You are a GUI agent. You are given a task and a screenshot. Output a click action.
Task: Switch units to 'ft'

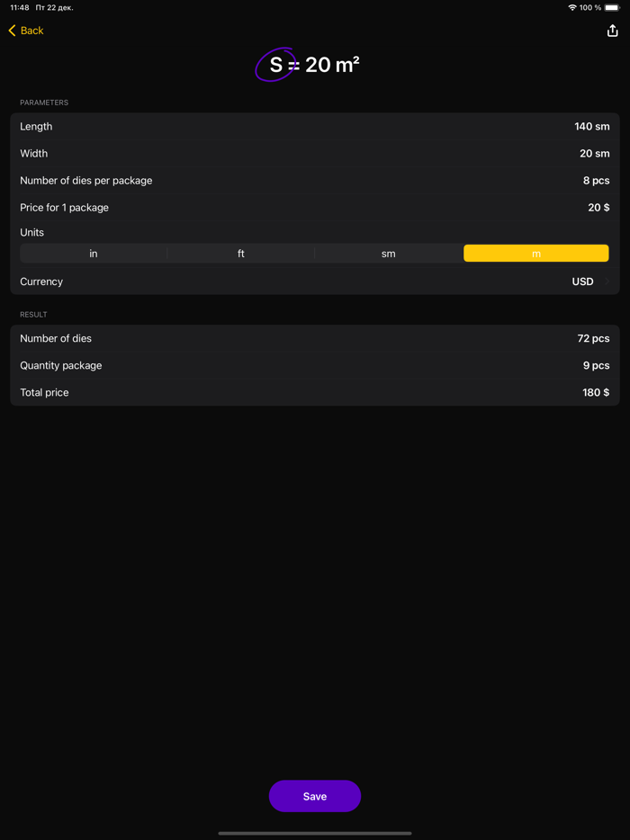click(240, 253)
